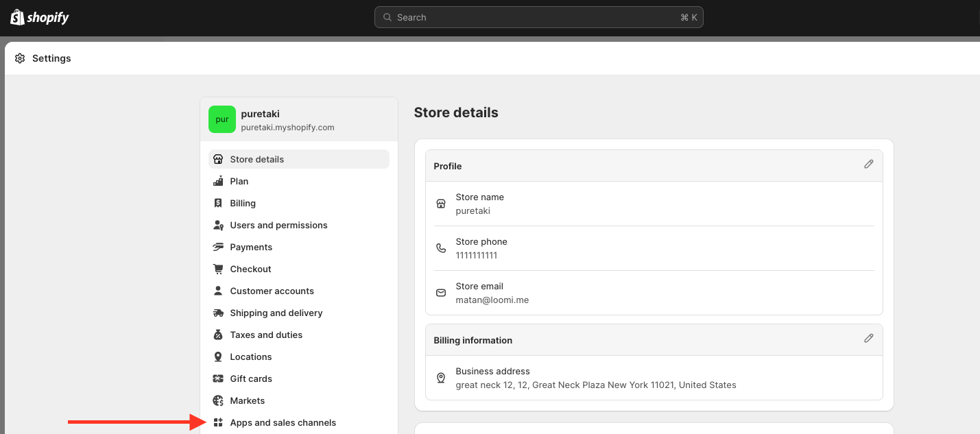The image size is (980, 434).
Task: Click the Apps and sales channels icon
Action: 218,422
